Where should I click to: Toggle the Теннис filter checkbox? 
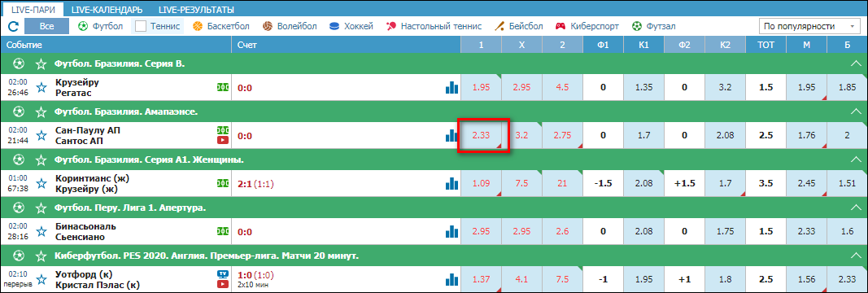coord(141,26)
